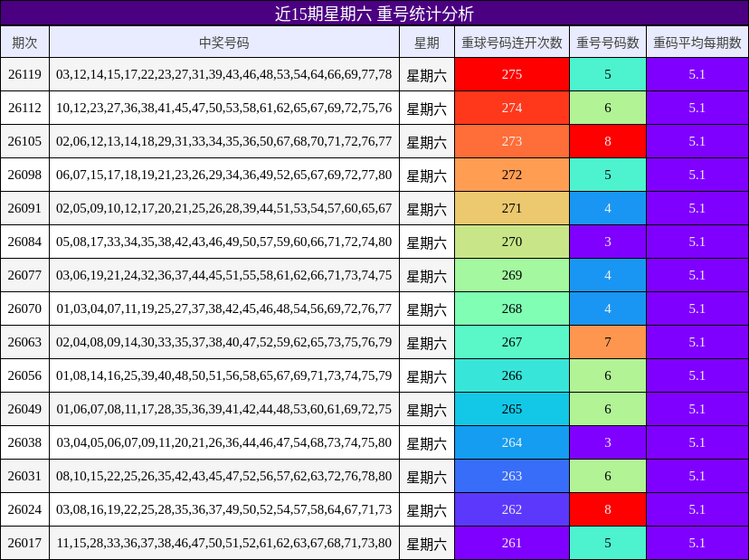The width and height of the screenshot is (749, 560).
Task: Select period number 26091
Action: [x=24, y=208]
